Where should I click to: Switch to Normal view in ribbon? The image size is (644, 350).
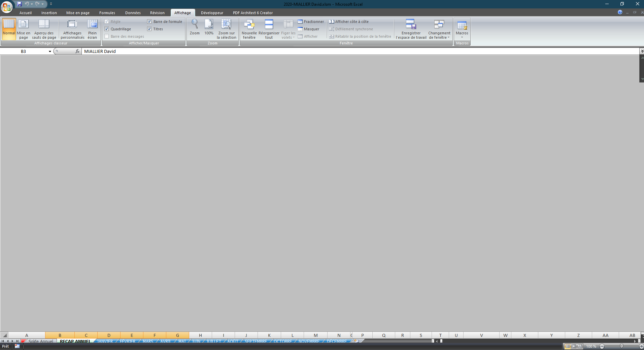click(x=9, y=29)
